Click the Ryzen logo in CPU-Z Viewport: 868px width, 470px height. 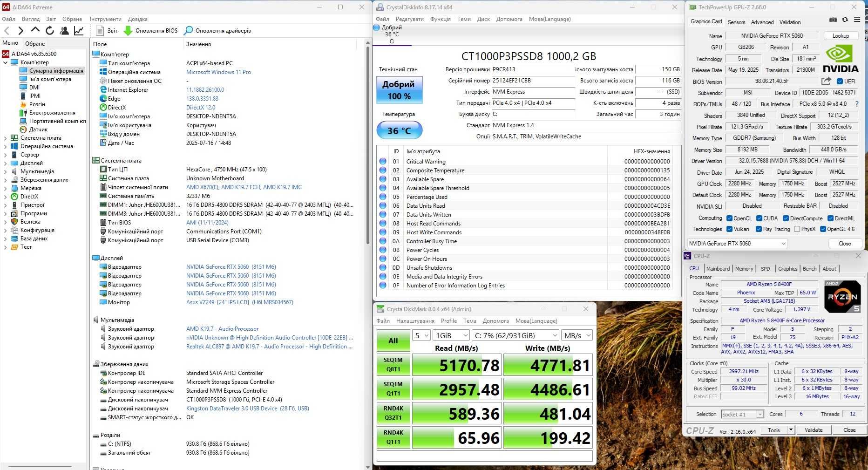click(842, 296)
